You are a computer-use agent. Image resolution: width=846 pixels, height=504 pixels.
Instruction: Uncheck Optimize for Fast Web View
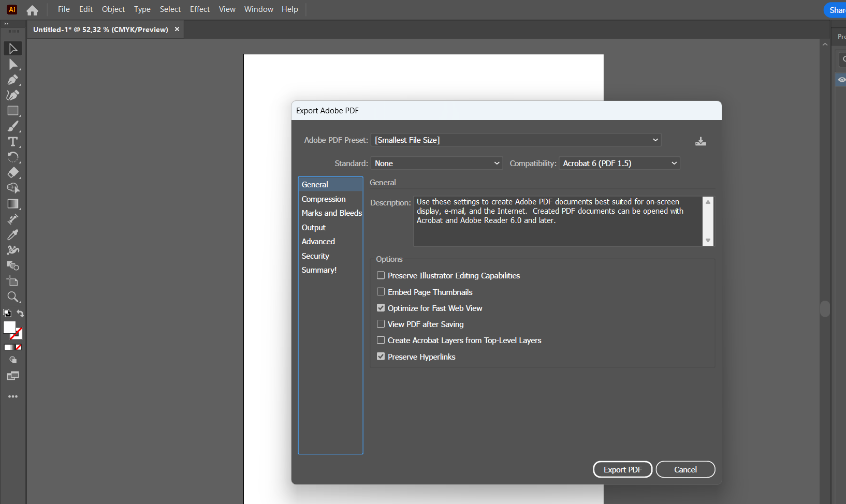(x=381, y=308)
